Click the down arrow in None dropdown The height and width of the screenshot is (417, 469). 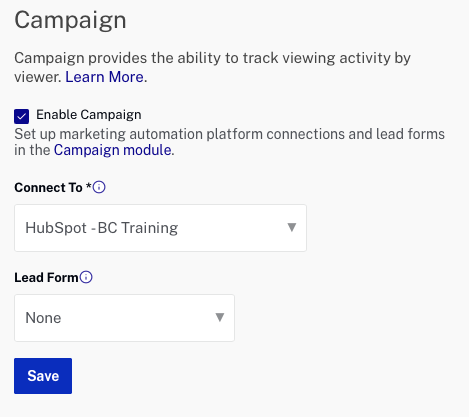(220, 317)
